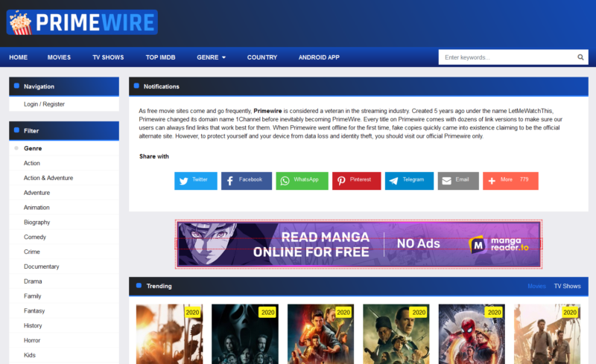The image size is (596, 364).
Task: Pick the Fantasy genre filter
Action: click(34, 311)
